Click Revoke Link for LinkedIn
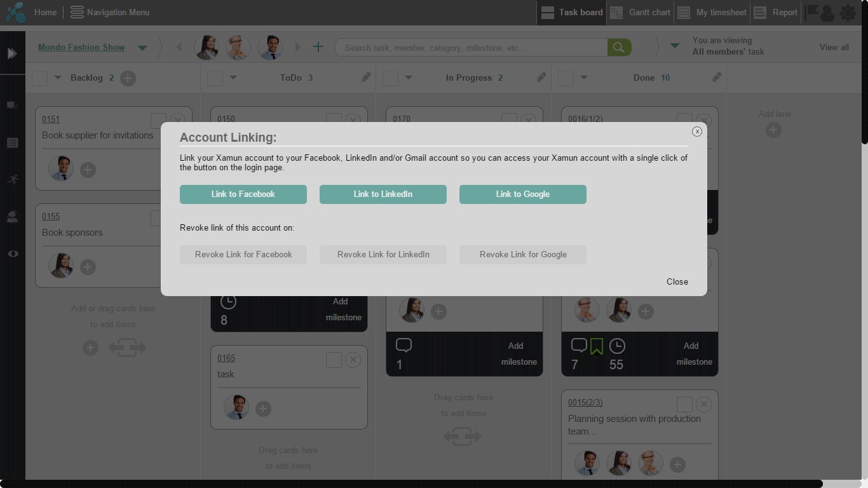 pos(383,255)
